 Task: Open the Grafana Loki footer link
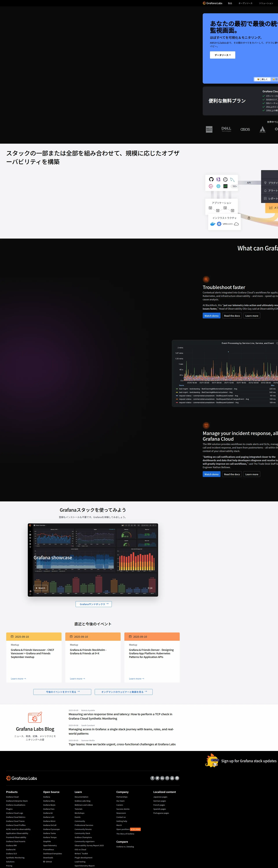click(49, 817)
